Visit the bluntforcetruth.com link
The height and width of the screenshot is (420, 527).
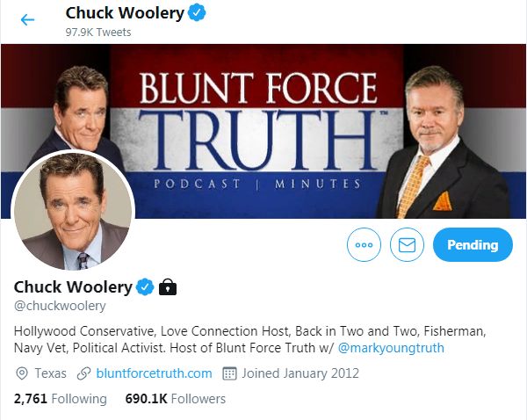(x=154, y=373)
